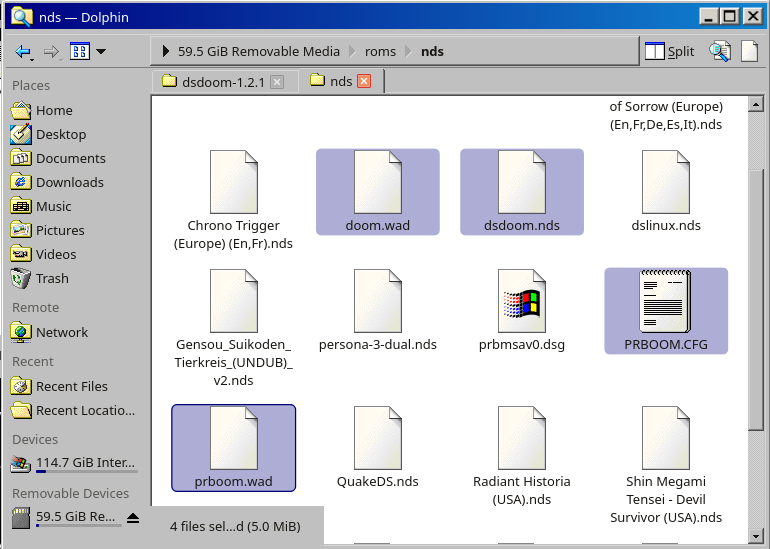Click Dolphin window title bar icon
The height and width of the screenshot is (549, 770).
(x=22, y=17)
